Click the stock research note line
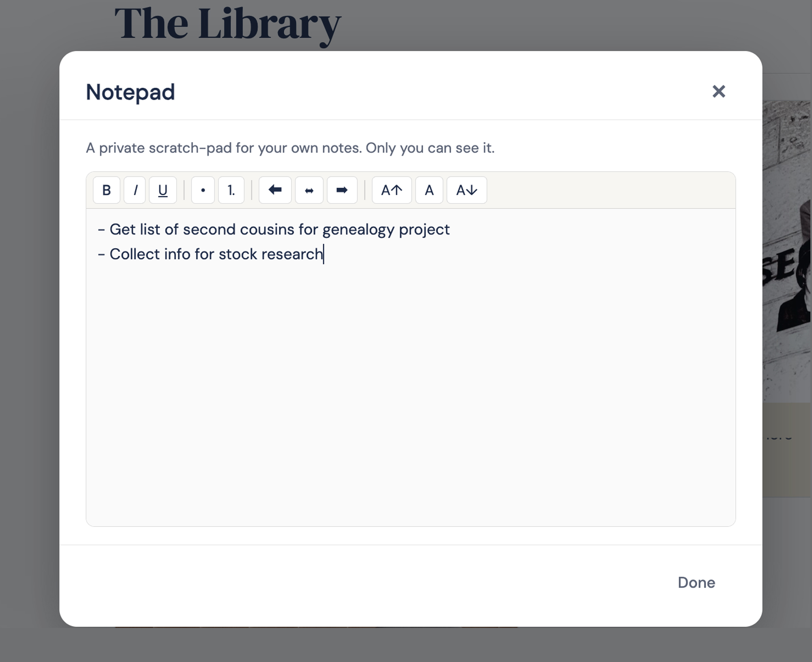Viewport: 812px width, 662px height. coord(210,254)
